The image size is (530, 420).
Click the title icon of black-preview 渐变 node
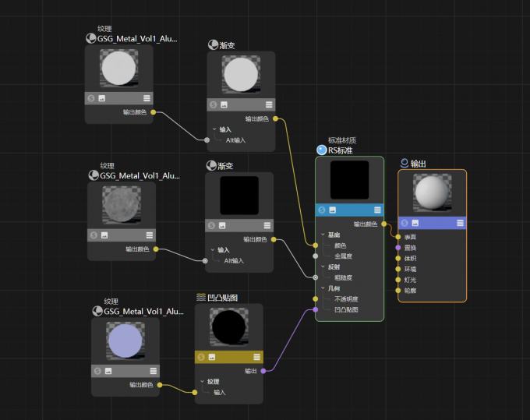coord(211,165)
